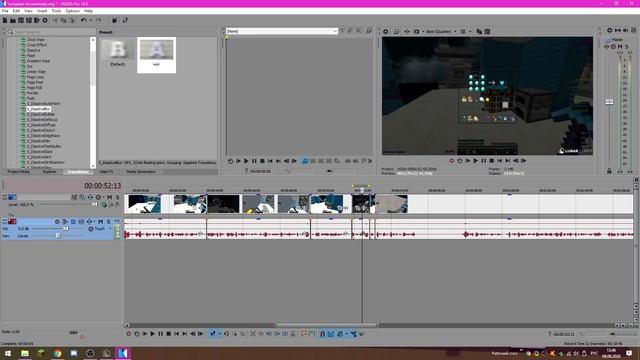Screen dimensions: 640x360
Task: Open Project Video Properties in the preview window
Action: (x=386, y=31)
